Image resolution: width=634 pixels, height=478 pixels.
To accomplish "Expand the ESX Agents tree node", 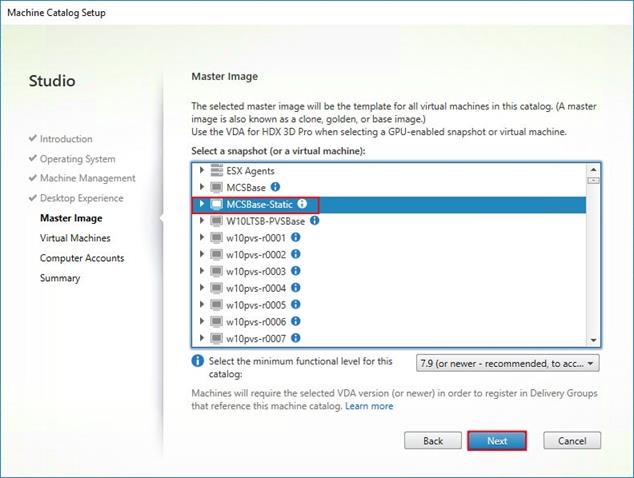I will [202, 170].
